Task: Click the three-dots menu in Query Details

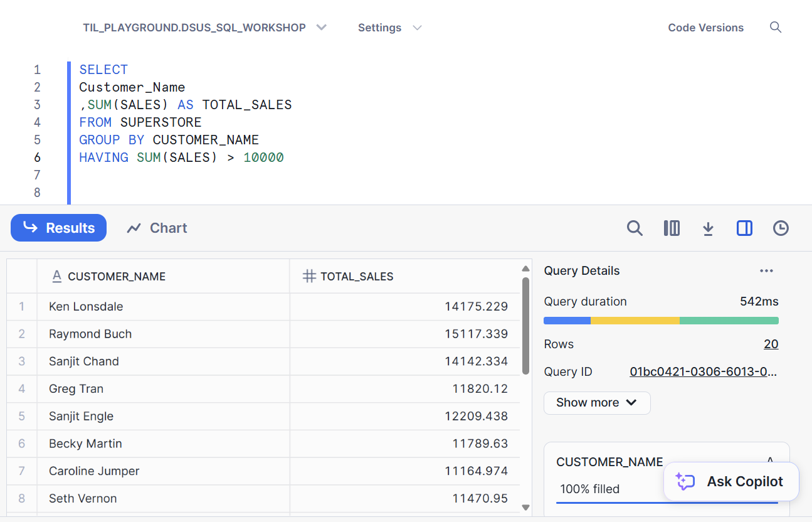Action: 766,271
